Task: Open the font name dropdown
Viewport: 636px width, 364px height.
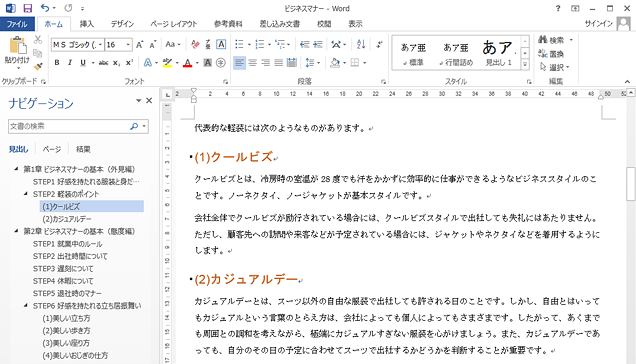Action: tap(100, 45)
